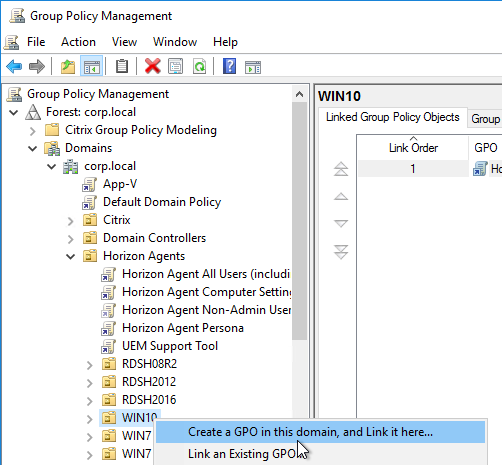Image resolution: width=502 pixels, height=465 pixels.
Task: Click the Show/Hide Action Pane icon
Action: [x=253, y=67]
